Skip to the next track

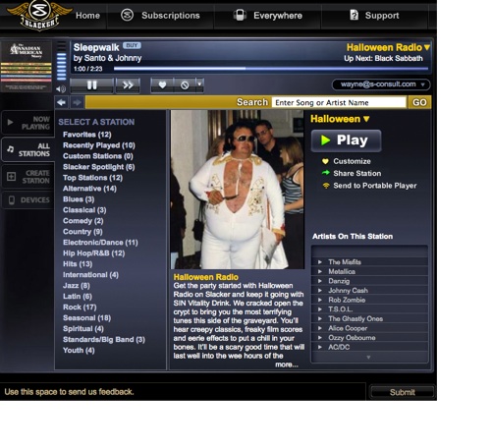[x=128, y=85]
